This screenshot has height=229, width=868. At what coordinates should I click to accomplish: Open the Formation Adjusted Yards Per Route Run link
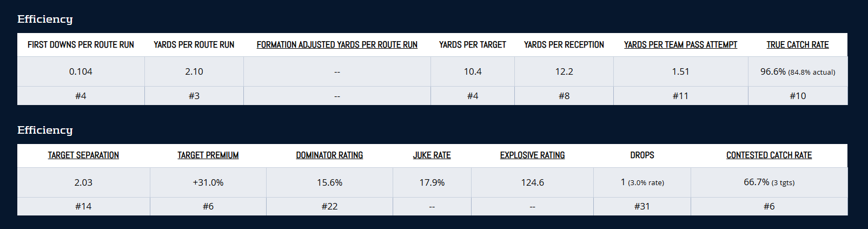(337, 45)
